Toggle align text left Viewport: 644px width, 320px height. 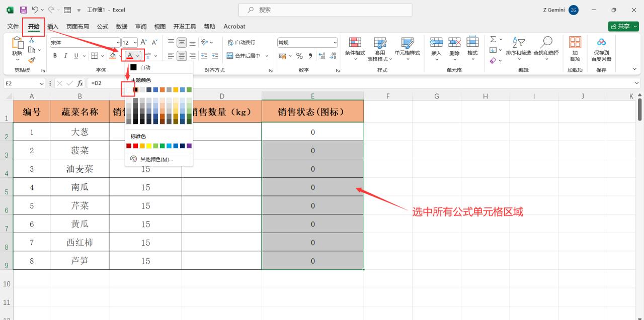click(171, 56)
